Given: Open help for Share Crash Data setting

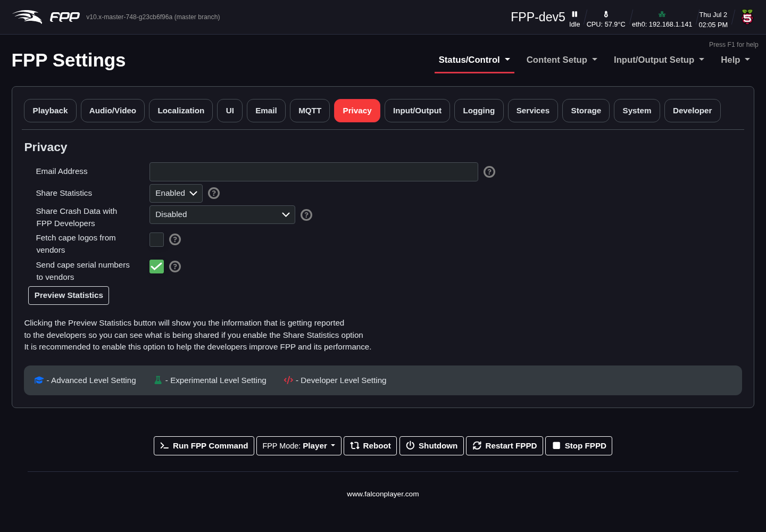Looking at the screenshot, I should click(306, 215).
